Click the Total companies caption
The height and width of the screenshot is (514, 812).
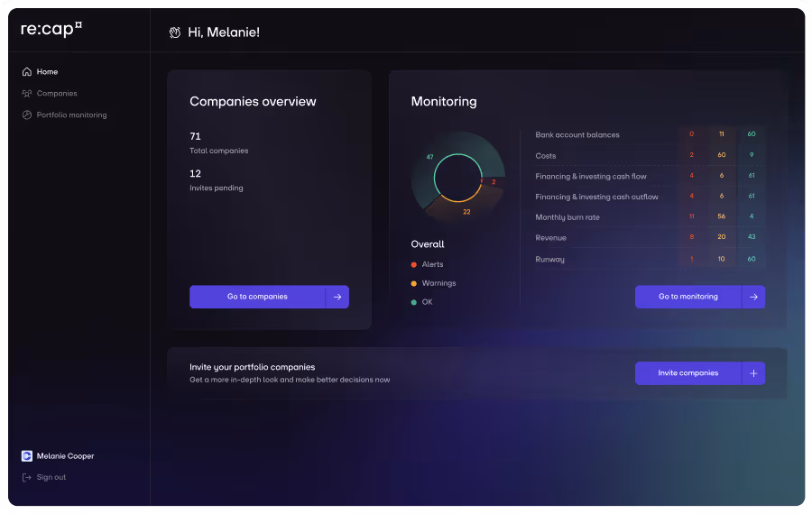[x=219, y=151]
